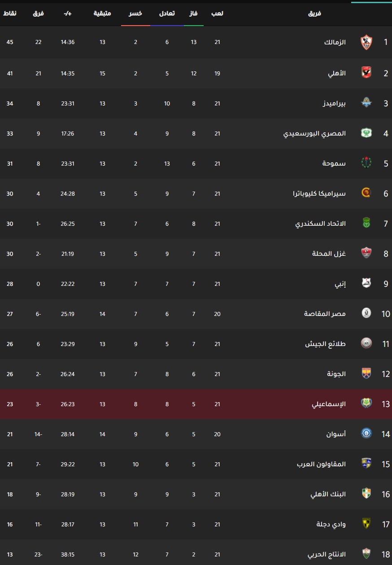The width and height of the screenshot is (392, 565).
Task: Click the Aswan blue circular logo
Action: (366, 434)
